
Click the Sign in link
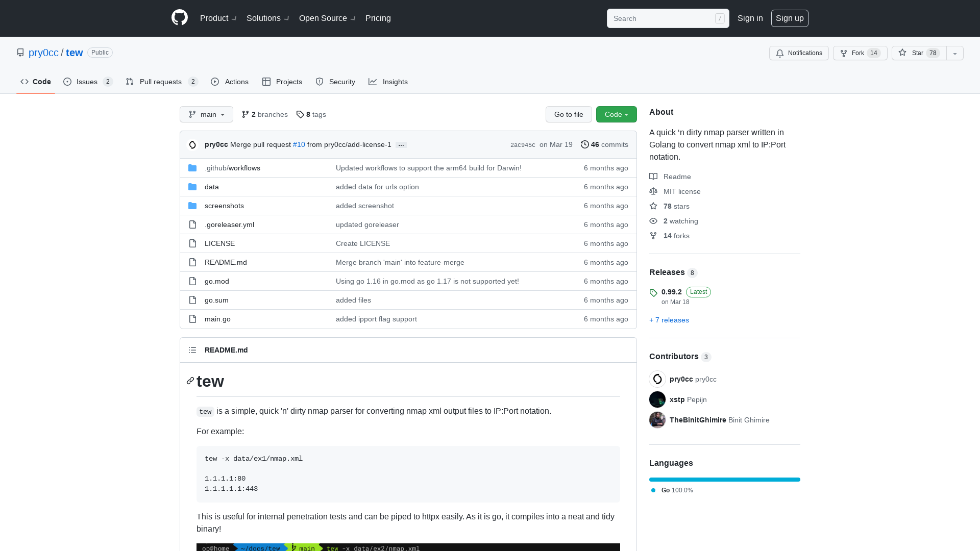(x=750, y=18)
